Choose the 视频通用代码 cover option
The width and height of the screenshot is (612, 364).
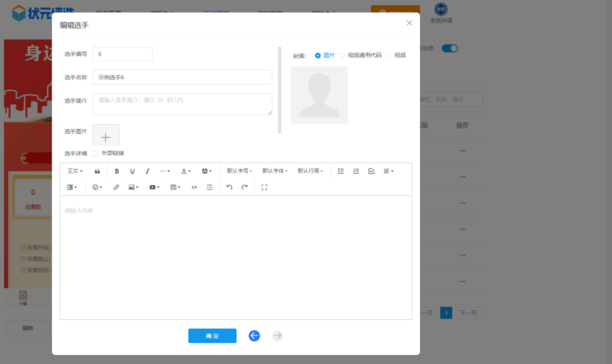pos(343,55)
